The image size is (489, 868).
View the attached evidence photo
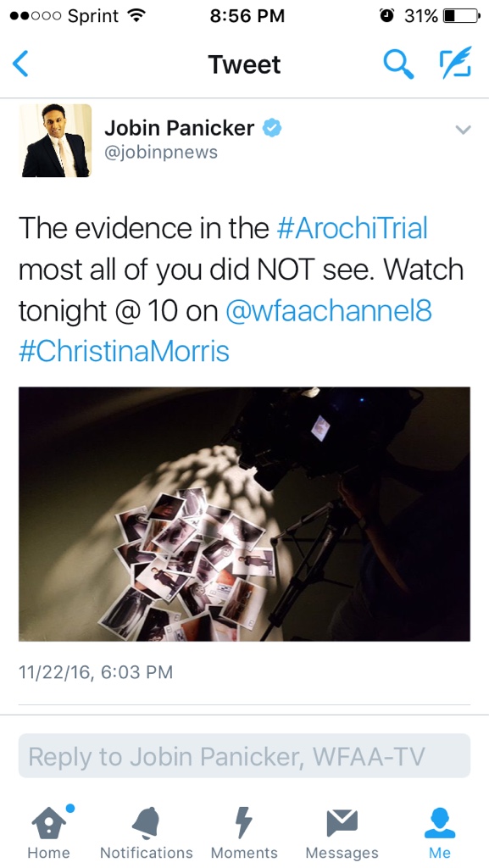tap(244, 514)
